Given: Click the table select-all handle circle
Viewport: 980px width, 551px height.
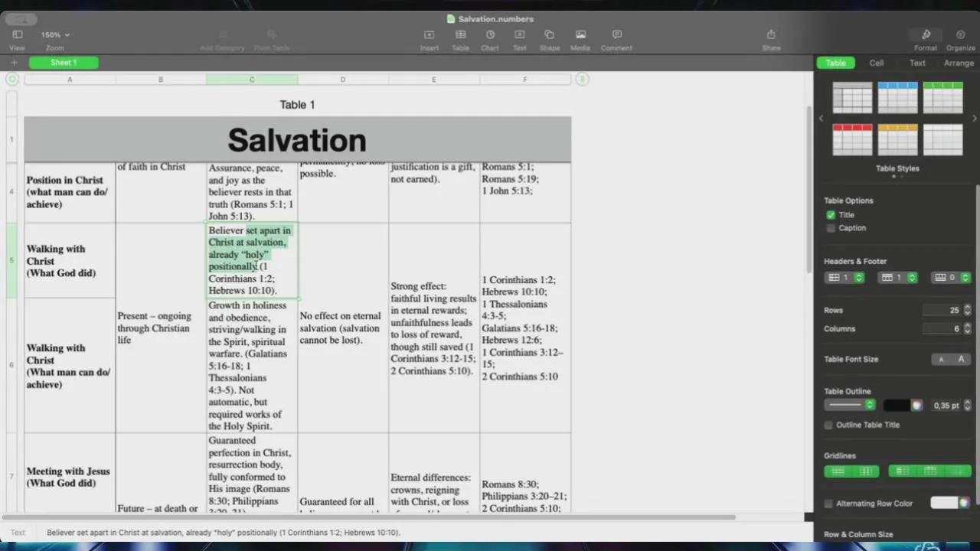Looking at the screenshot, I should (12, 79).
